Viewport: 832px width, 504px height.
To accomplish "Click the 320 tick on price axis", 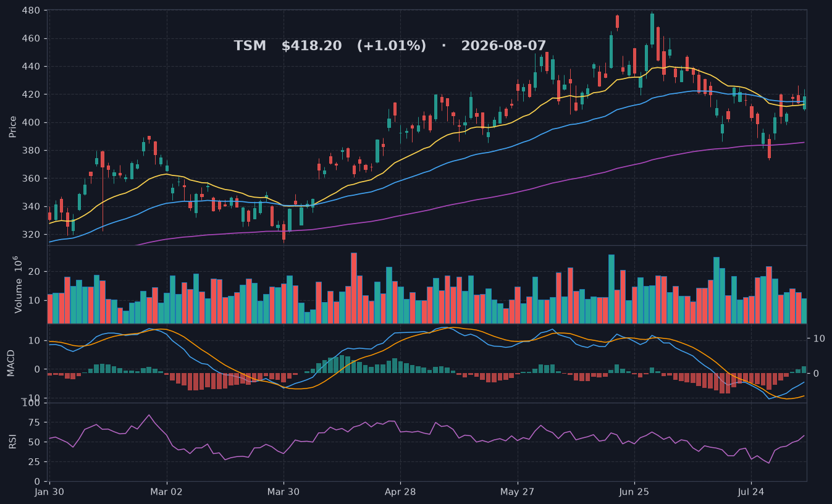I will pyautogui.click(x=30, y=235).
